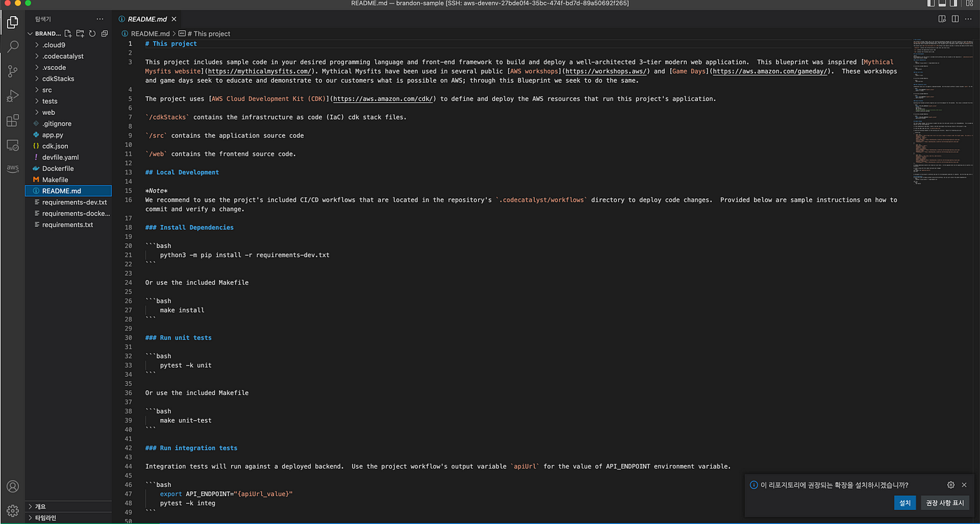Open the AWS Toolkit panel

coord(13,168)
